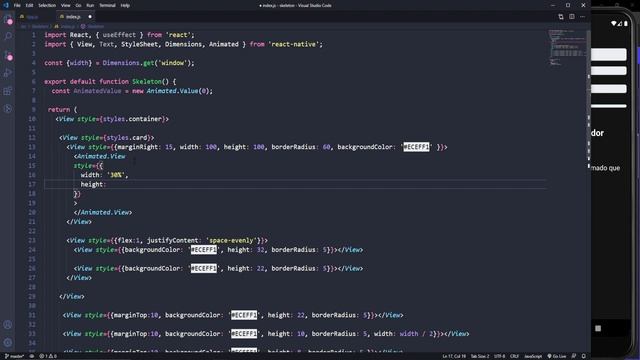640x360 pixels.
Task: Click the sync changes status icon
Action: [x=31, y=356]
